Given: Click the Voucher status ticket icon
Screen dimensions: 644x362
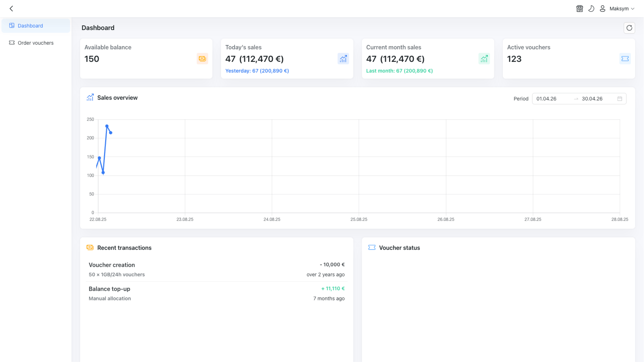Looking at the screenshot, I should point(372,248).
